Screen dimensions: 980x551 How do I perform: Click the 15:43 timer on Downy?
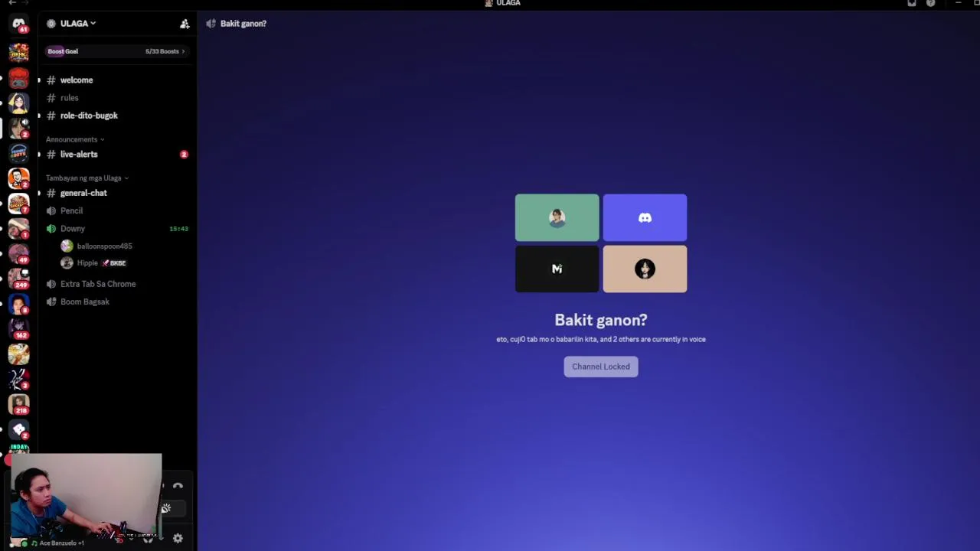coord(178,229)
